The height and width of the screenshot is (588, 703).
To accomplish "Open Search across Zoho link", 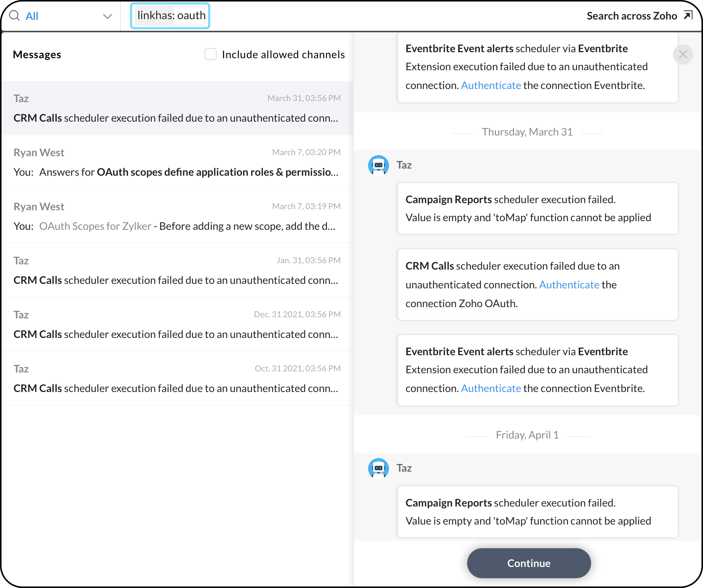I will [x=632, y=16].
